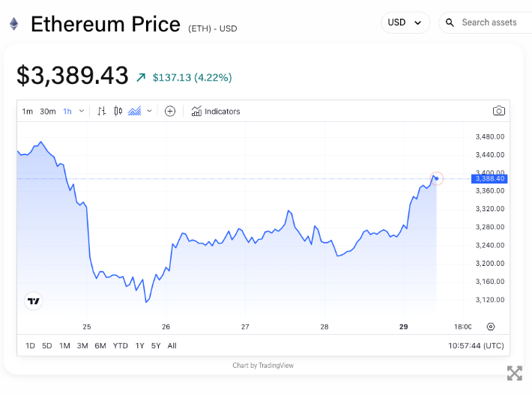Expand the time interval dropdown arrow

pos(82,111)
